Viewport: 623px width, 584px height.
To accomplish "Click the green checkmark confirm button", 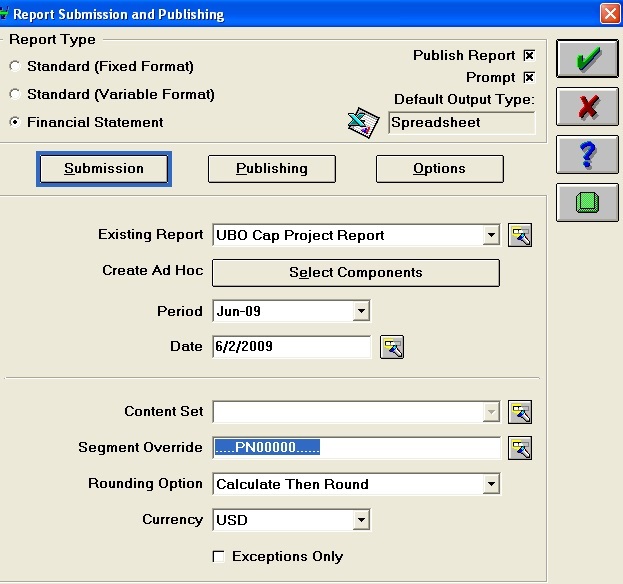I will pos(587,60).
